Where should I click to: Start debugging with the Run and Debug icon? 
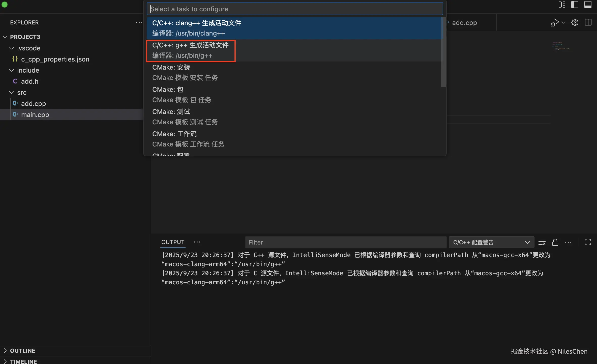click(555, 22)
